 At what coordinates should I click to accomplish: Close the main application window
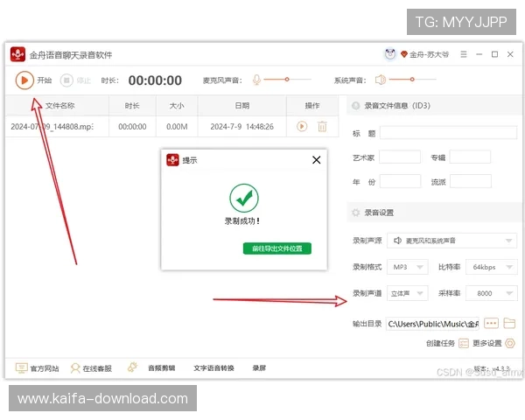[510, 54]
